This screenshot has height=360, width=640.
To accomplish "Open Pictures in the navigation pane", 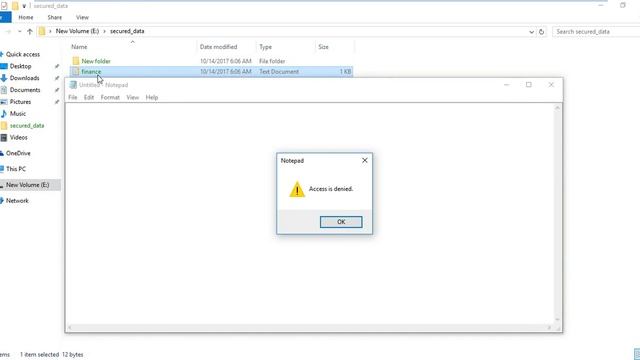I will tap(20, 102).
